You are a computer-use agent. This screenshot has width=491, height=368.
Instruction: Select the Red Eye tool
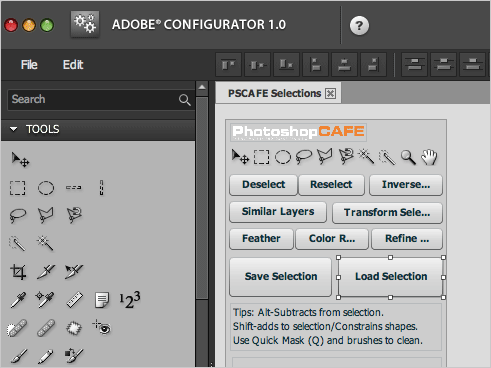102,327
